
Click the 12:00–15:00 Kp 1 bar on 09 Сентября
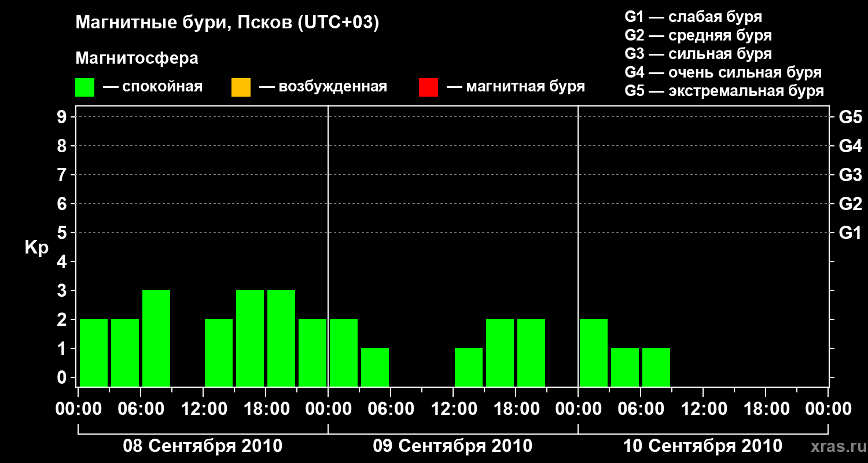click(x=469, y=367)
